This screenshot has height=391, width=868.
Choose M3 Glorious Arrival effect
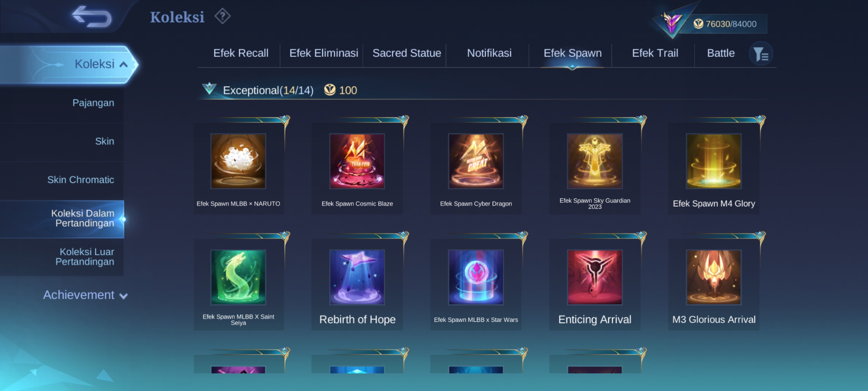click(714, 277)
